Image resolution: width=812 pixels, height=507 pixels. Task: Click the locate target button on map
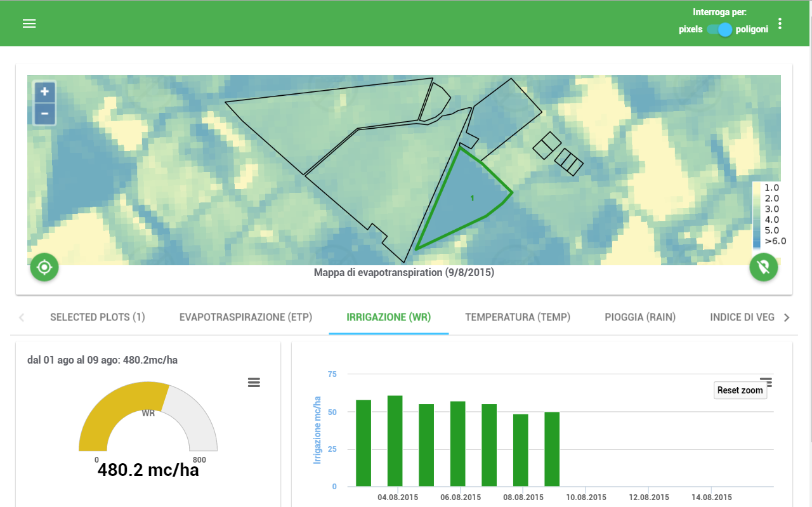coord(44,267)
